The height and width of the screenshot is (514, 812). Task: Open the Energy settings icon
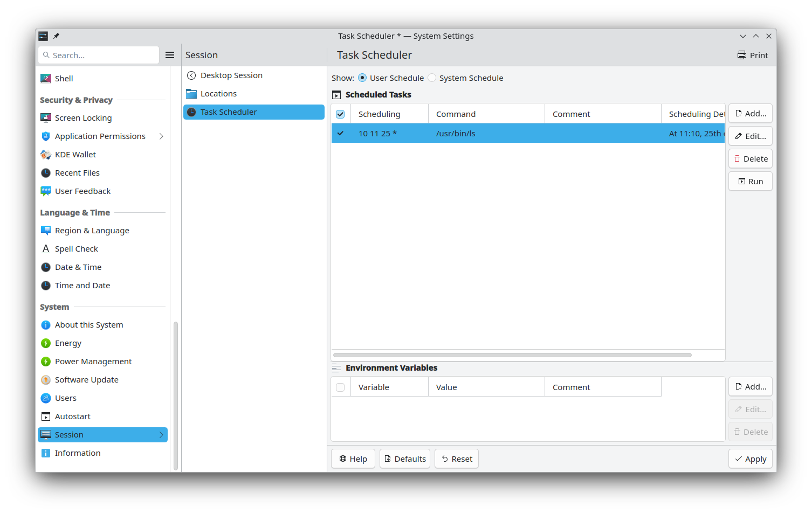(x=46, y=343)
